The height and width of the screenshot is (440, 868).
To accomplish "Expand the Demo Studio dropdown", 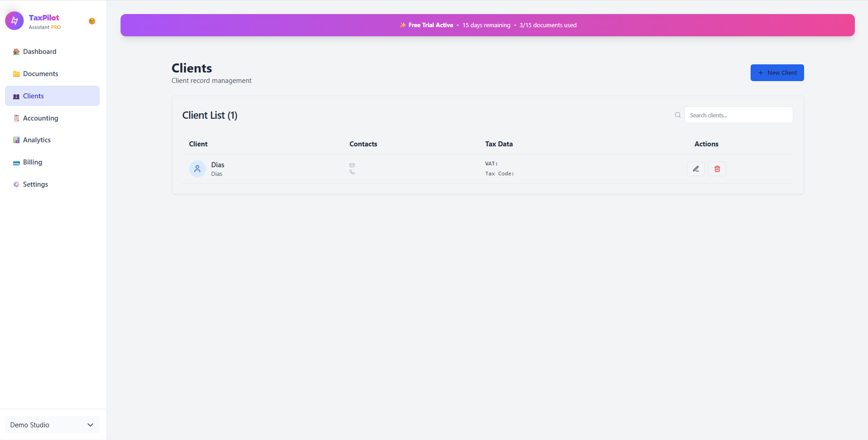I will pyautogui.click(x=52, y=425).
